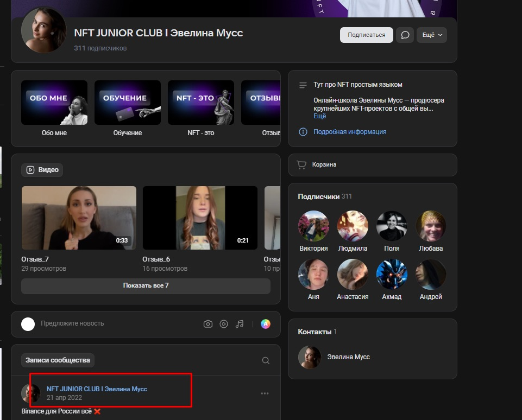Search community posts with magnifier icon
The image size is (522, 420).
point(266,360)
